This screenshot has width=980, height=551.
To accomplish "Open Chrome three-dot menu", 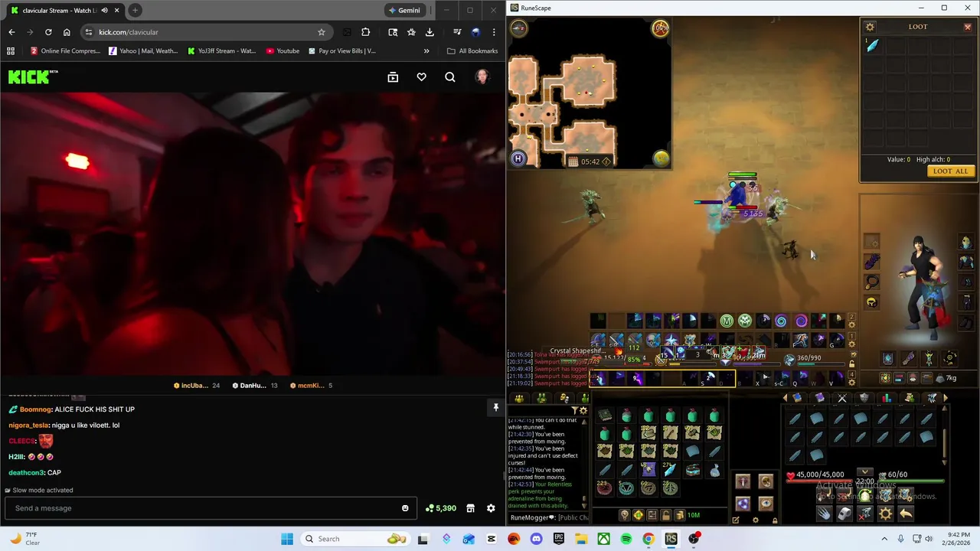I will coord(494,32).
